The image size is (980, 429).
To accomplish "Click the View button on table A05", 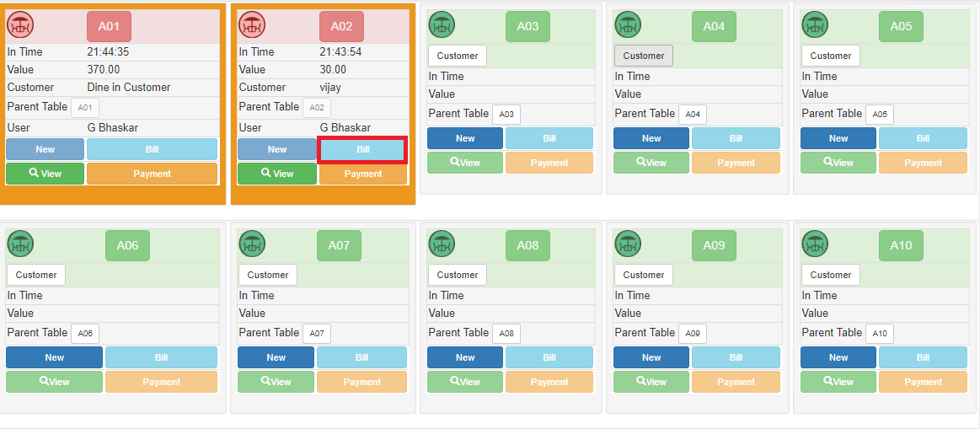I will click(838, 163).
